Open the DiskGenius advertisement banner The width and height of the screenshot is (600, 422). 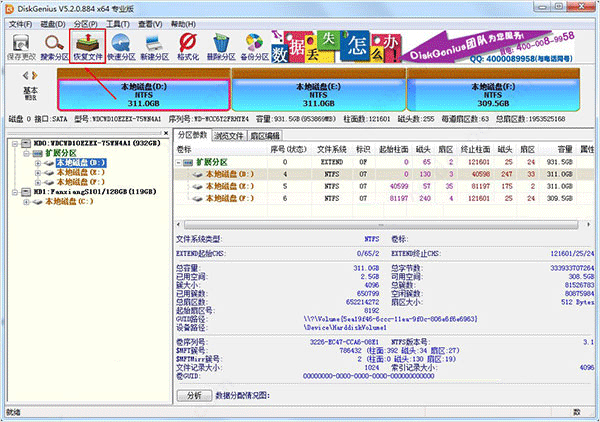click(x=423, y=47)
